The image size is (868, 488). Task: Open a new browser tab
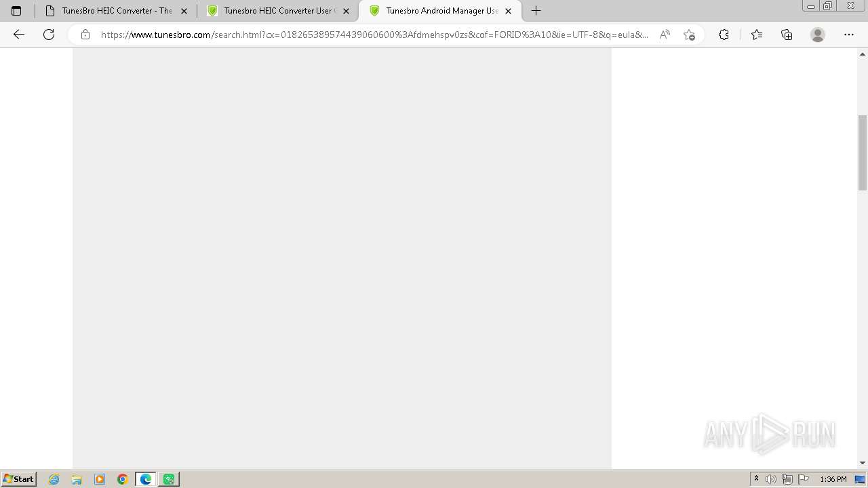tap(536, 11)
